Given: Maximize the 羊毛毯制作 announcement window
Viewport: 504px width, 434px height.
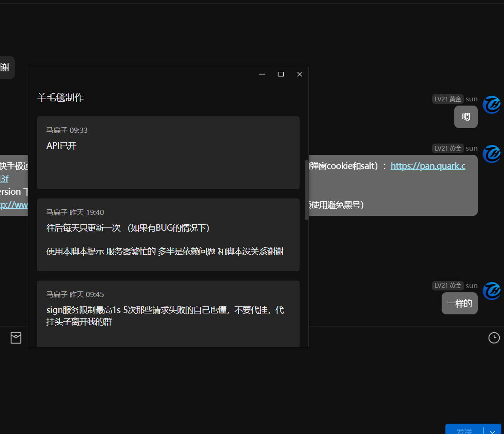Looking at the screenshot, I should [x=281, y=74].
